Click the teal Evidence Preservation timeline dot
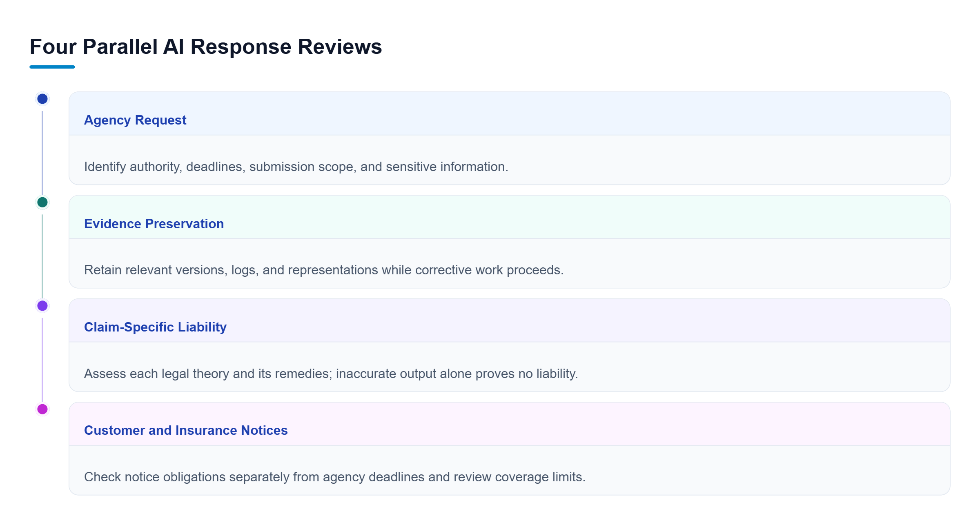The image size is (980, 525). point(42,202)
